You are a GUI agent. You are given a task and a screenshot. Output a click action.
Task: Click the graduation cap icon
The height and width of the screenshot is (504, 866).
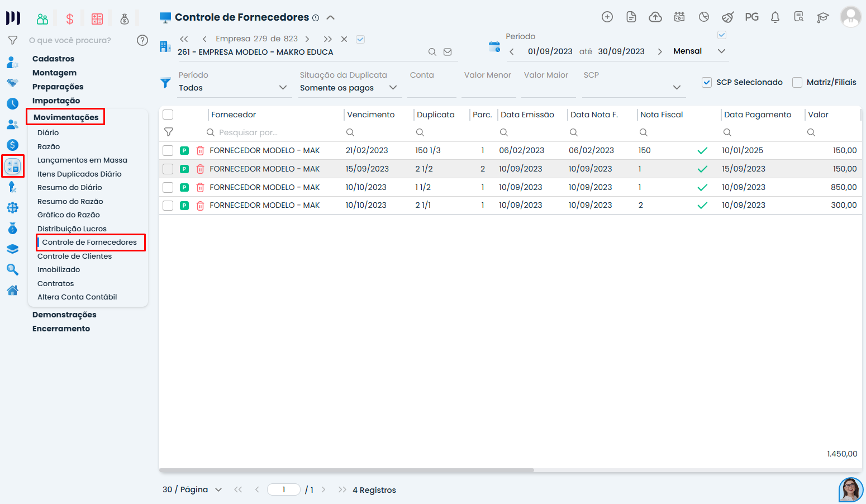coord(822,17)
